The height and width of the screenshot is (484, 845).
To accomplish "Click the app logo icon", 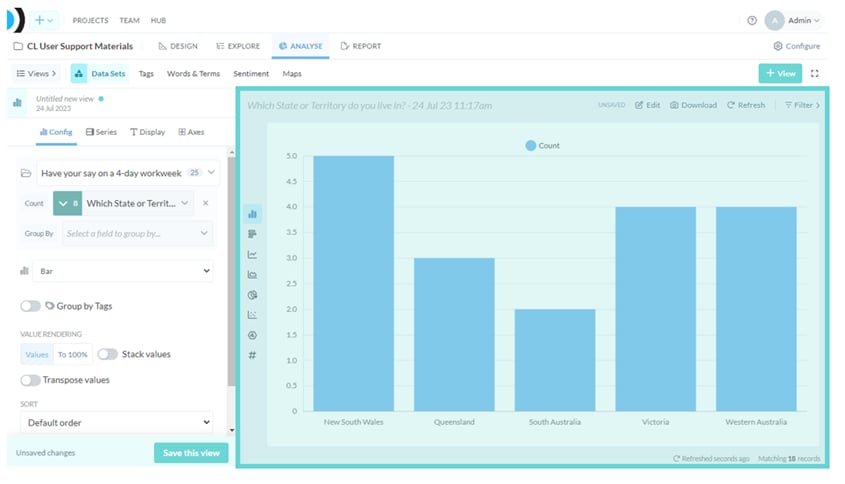I will point(15,20).
